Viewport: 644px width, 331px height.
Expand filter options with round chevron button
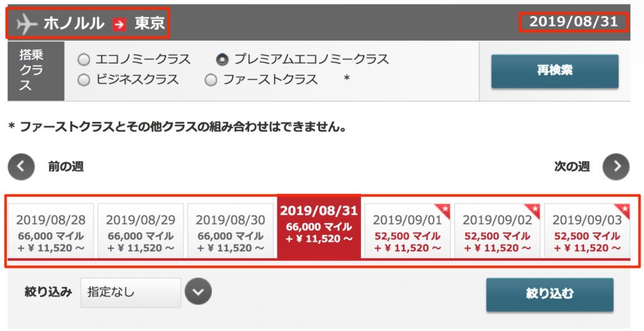[198, 292]
